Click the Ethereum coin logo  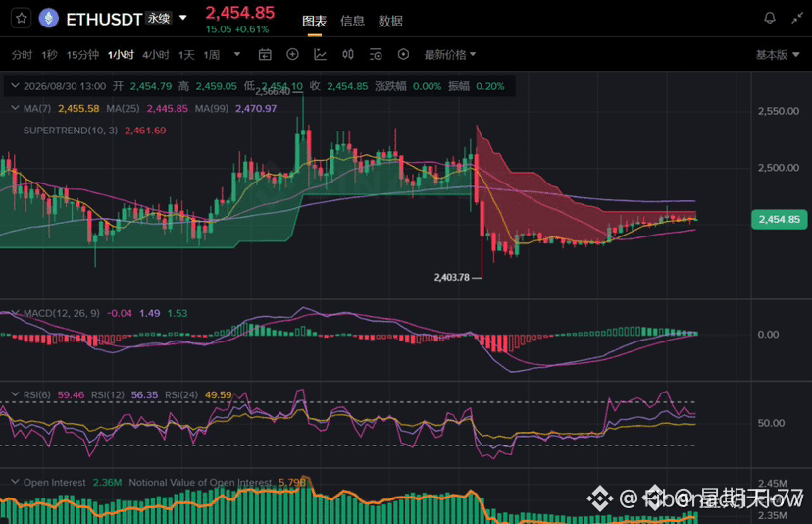tap(49, 19)
